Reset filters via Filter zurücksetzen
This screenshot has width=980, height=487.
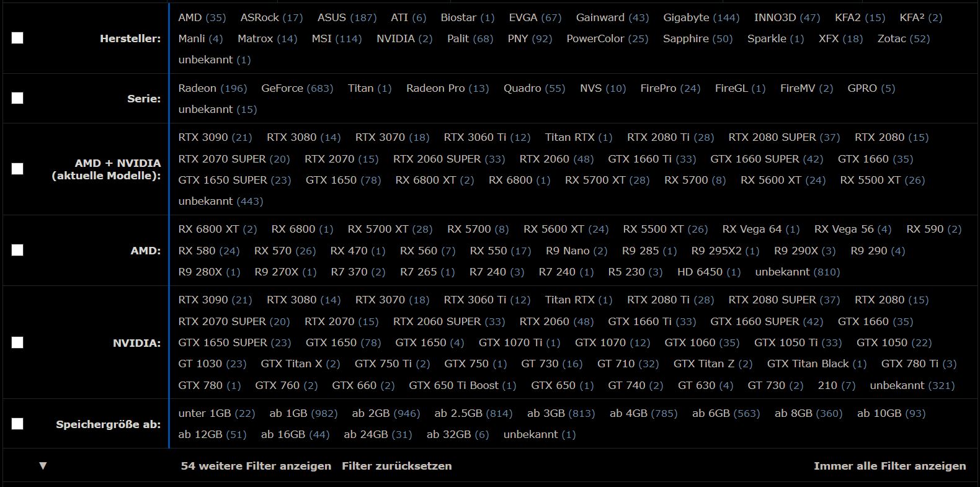[396, 466]
